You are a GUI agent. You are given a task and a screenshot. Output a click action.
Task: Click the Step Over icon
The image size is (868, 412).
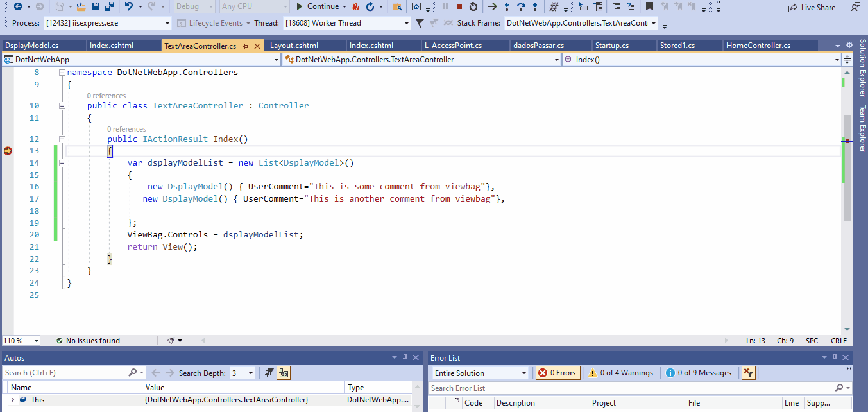tap(520, 6)
